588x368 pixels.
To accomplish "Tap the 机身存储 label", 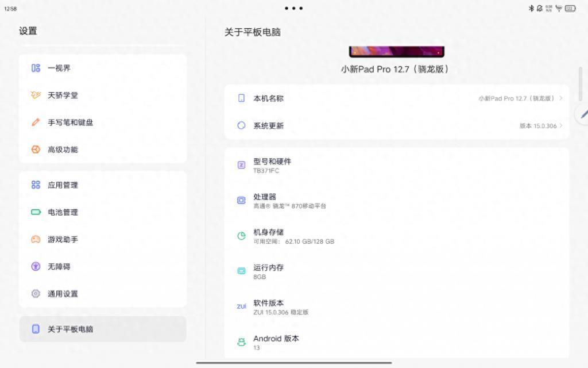I will coord(268,232).
